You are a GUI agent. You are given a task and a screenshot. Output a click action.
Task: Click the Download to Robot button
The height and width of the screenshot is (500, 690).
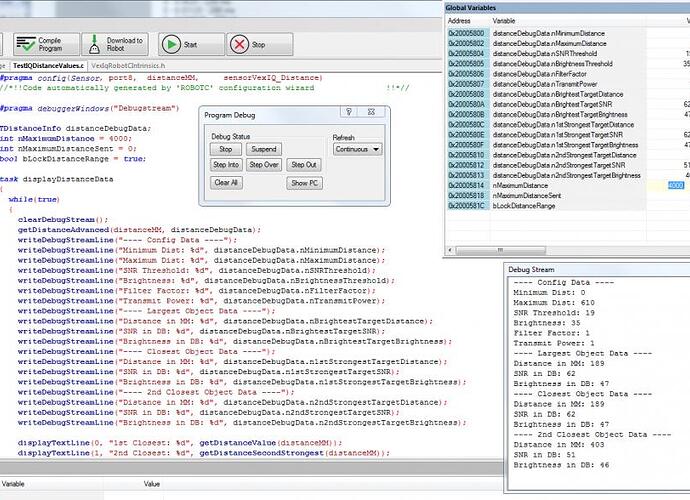click(115, 44)
